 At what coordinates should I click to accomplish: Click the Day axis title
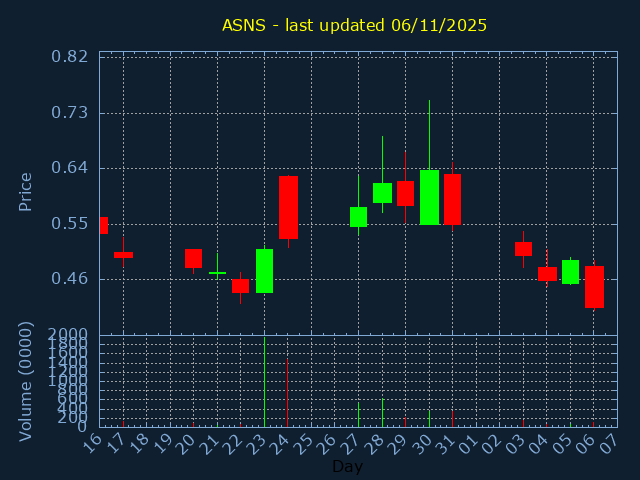(x=347, y=466)
